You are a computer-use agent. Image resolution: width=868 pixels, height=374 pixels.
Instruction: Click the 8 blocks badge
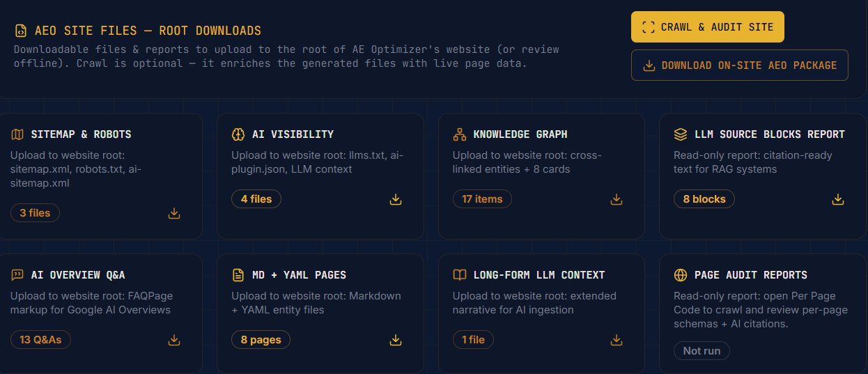point(704,199)
